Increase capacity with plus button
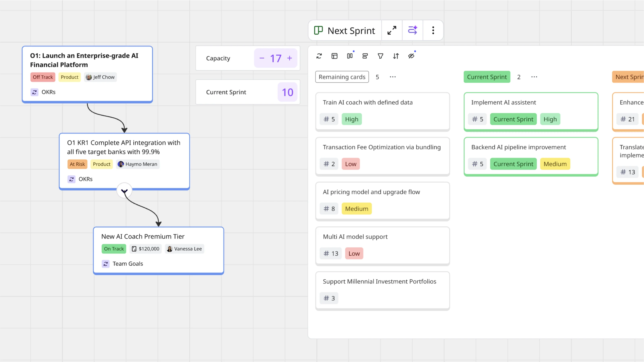This screenshot has width=644, height=362. tap(290, 58)
